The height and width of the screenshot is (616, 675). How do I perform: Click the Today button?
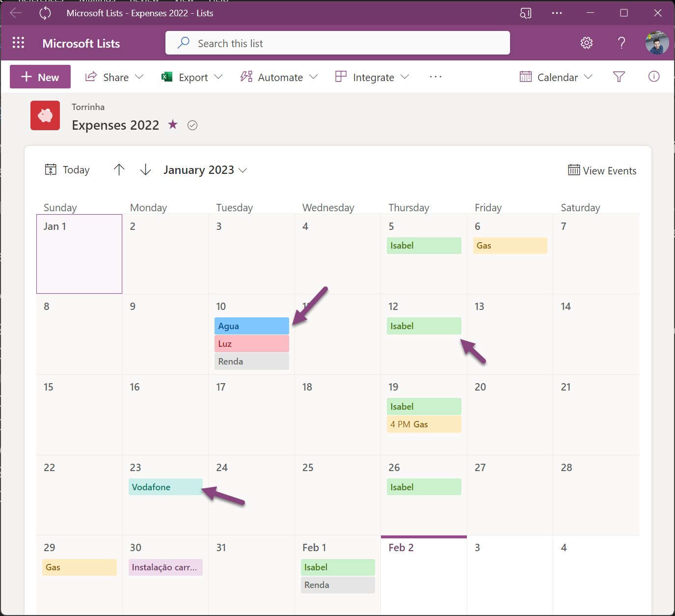tap(67, 170)
